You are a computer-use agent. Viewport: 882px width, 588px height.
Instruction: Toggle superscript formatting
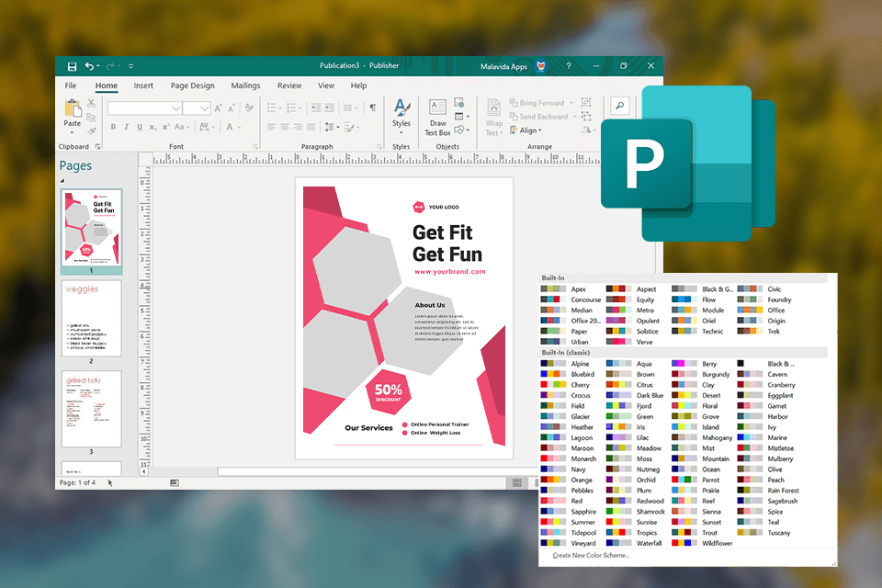click(165, 127)
